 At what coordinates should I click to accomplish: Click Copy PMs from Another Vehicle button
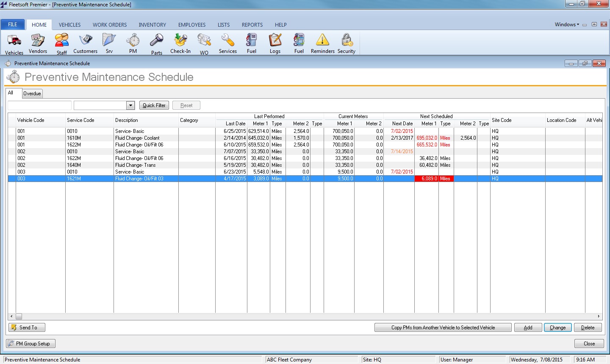coord(443,328)
